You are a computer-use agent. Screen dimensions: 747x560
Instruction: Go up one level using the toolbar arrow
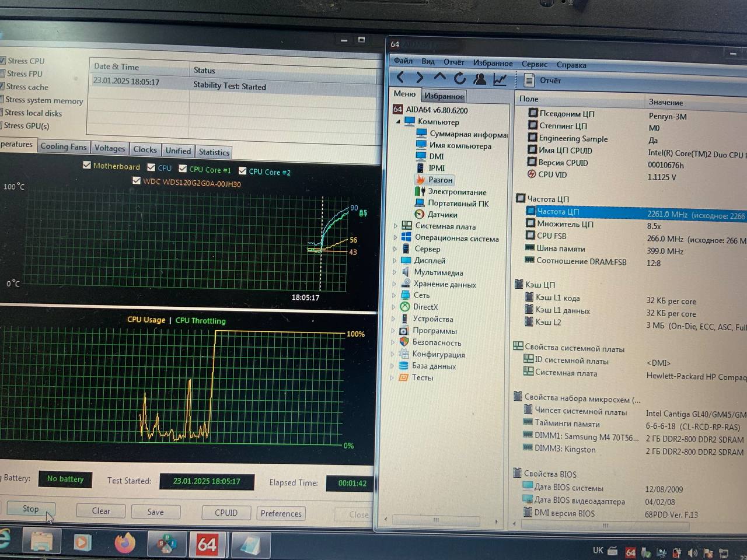439,78
